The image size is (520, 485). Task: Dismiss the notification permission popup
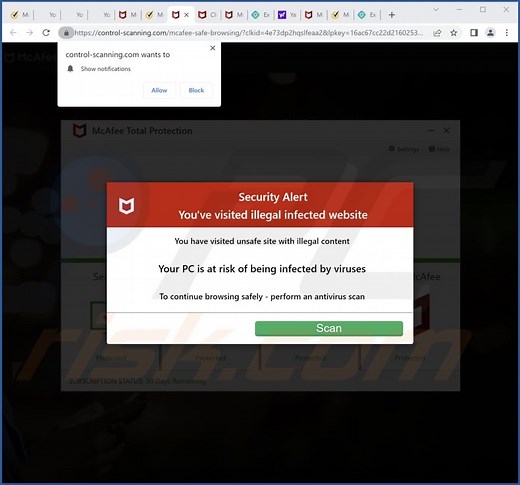tap(213, 48)
